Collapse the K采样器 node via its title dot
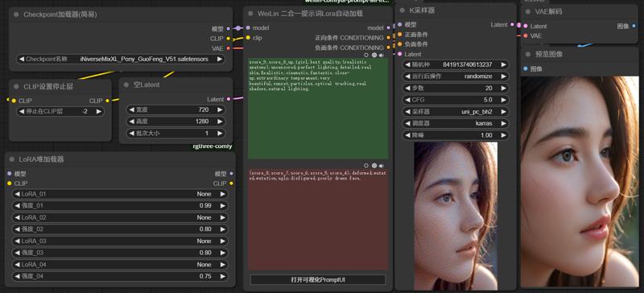Screen dimensions: 644x293 [402, 10]
